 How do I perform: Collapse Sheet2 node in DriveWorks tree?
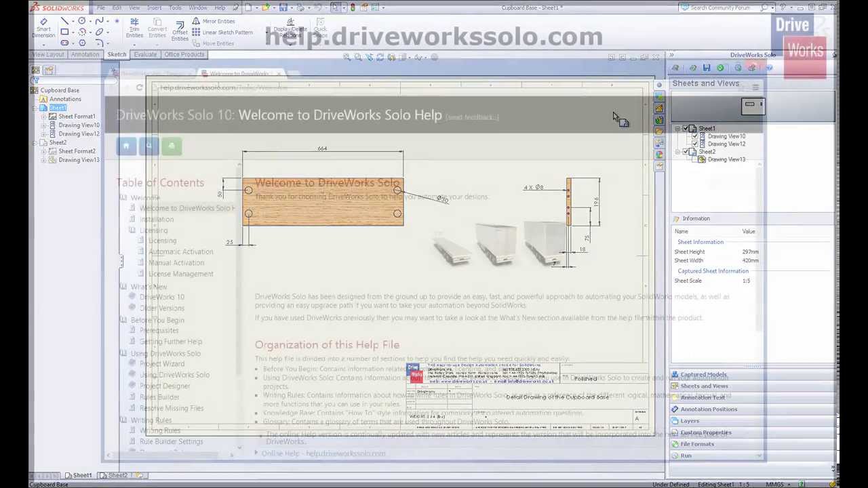677,152
